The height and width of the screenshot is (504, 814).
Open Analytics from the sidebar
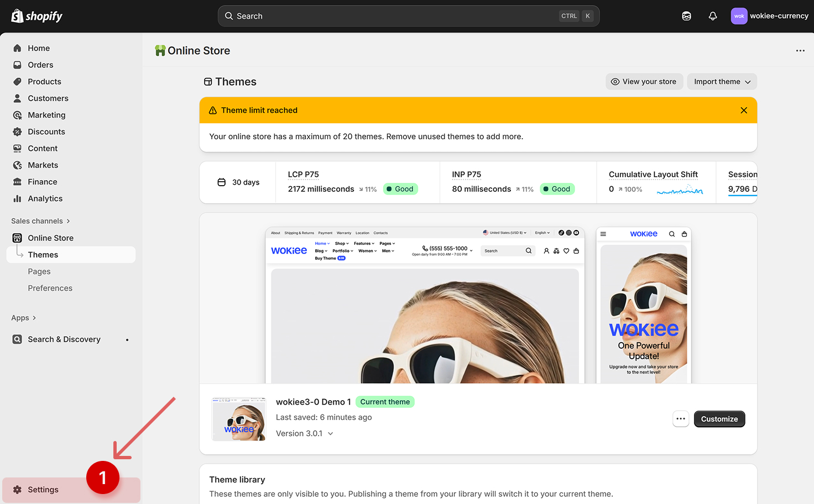(45, 199)
